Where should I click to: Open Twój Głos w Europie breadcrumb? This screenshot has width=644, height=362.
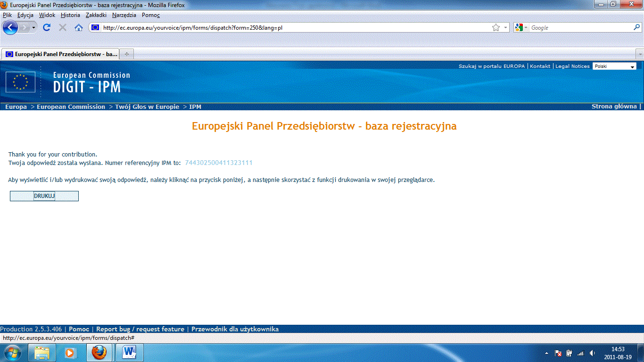click(x=147, y=107)
